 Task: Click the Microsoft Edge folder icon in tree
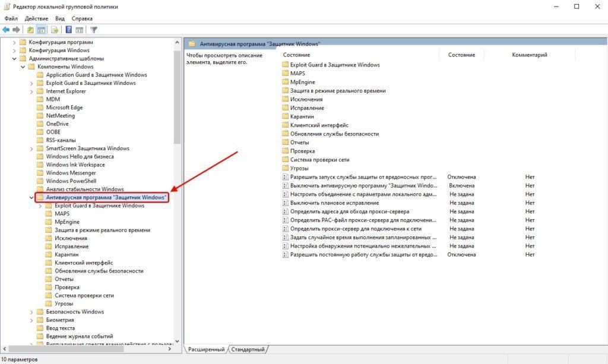coord(40,107)
